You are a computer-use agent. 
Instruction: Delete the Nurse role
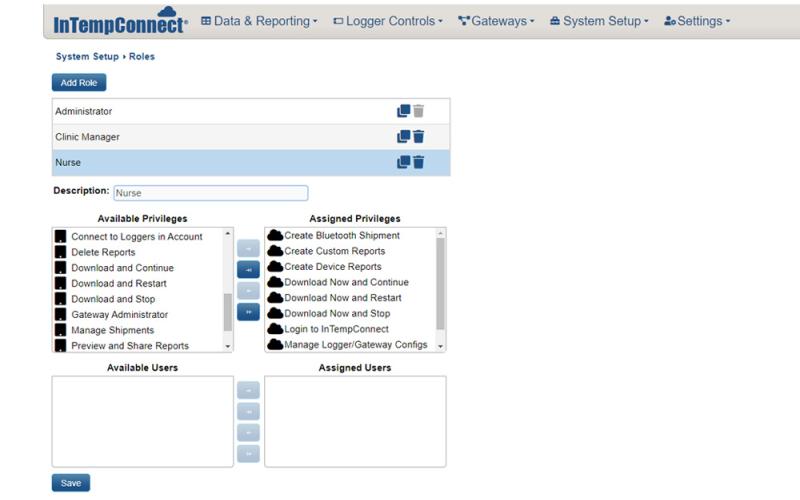pos(418,162)
